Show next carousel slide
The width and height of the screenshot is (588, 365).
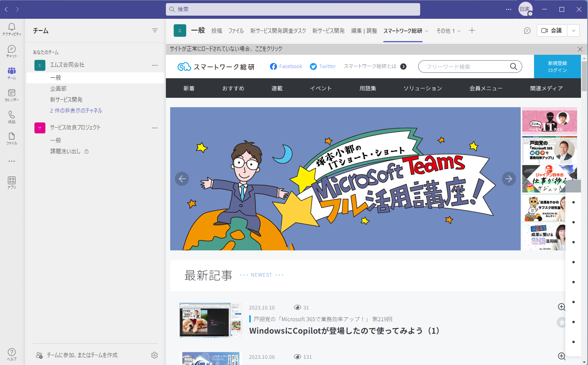coord(509,179)
